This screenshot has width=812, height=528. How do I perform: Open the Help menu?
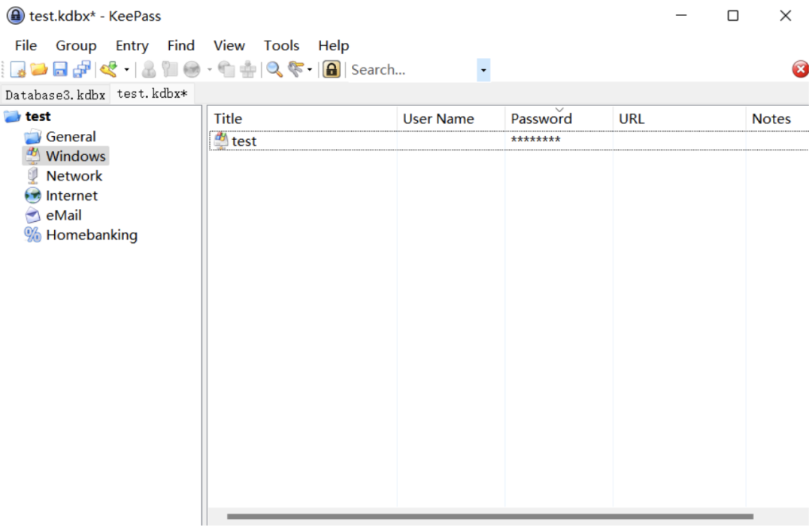334,46
